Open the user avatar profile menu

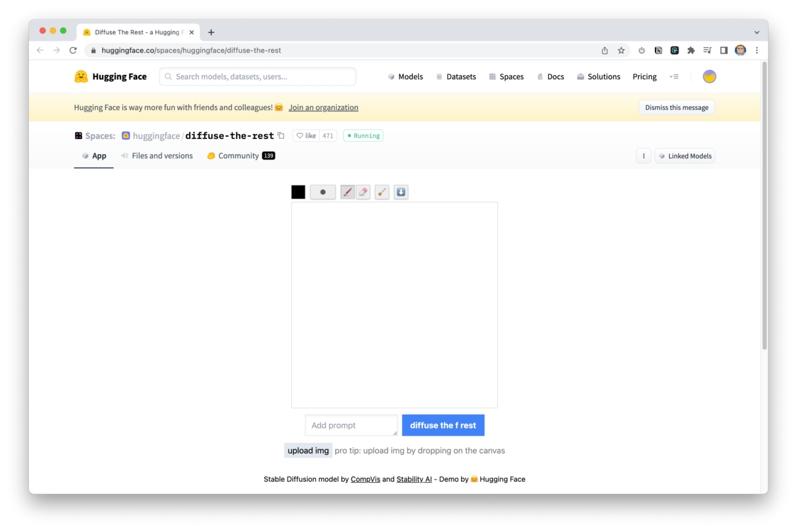click(x=709, y=76)
